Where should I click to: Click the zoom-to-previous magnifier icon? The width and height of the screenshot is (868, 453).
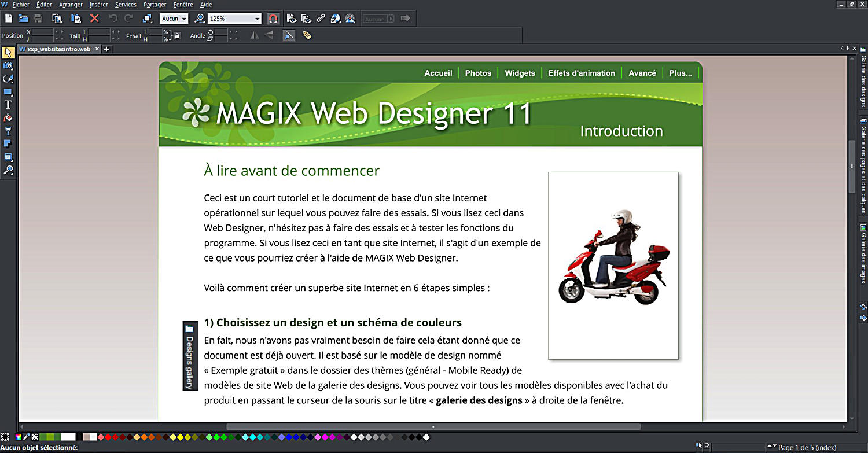click(x=200, y=19)
